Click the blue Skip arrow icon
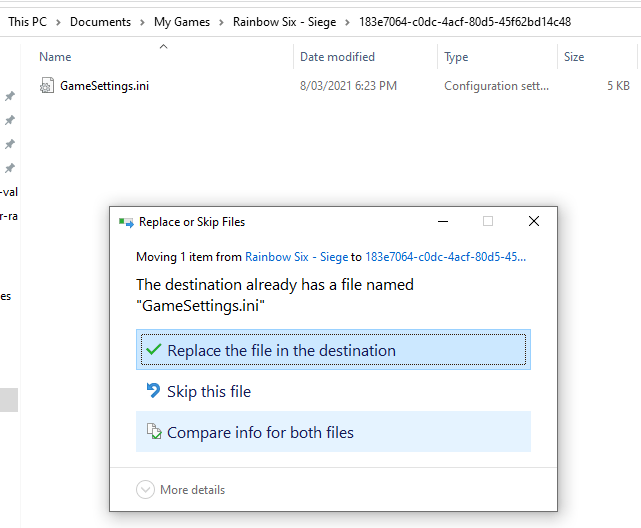Image resolution: width=641 pixels, height=528 pixels. (x=153, y=390)
